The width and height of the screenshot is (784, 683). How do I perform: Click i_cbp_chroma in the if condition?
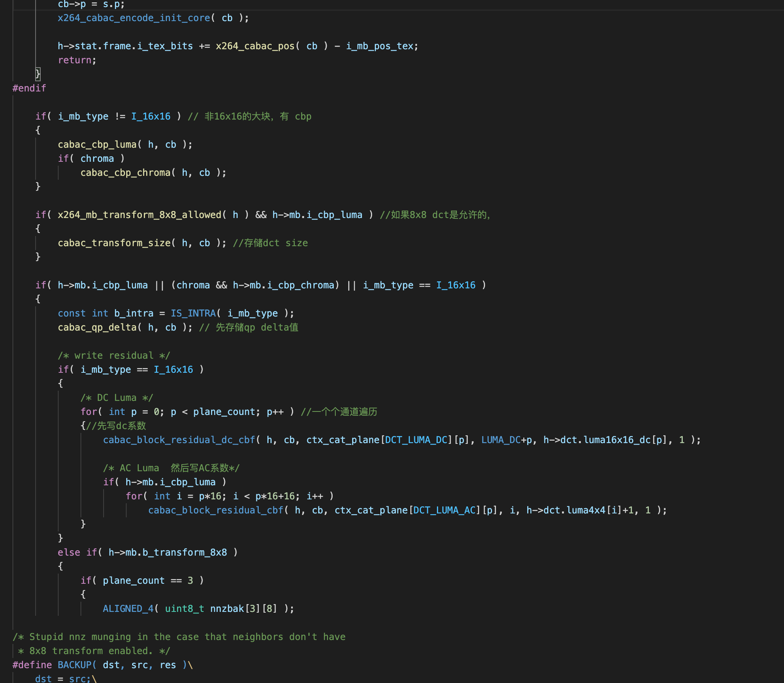pos(300,285)
